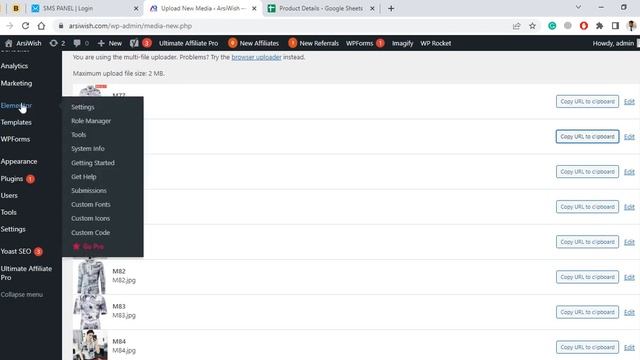Copy URL to clipboard for M84.jpg
The width and height of the screenshot is (640, 360).
[587, 347]
